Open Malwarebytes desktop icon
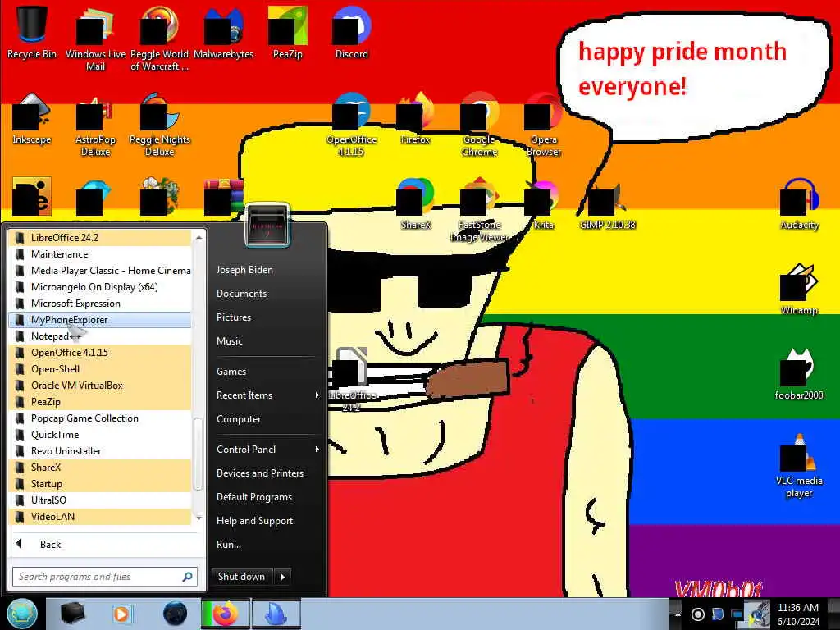This screenshot has height=630, width=840. pos(223,33)
